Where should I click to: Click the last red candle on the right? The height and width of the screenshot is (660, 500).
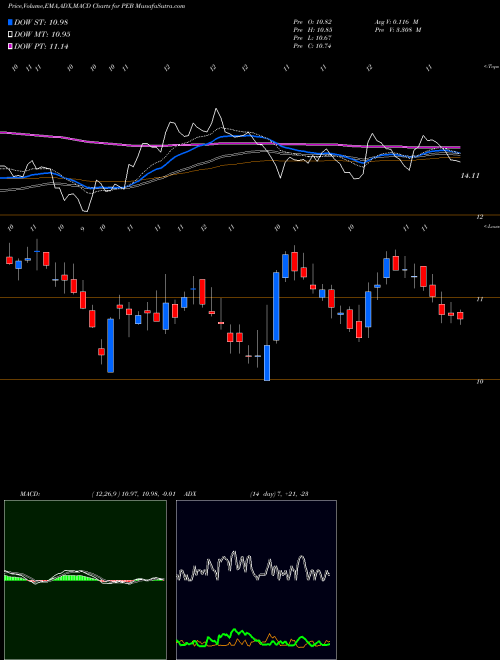(x=460, y=316)
